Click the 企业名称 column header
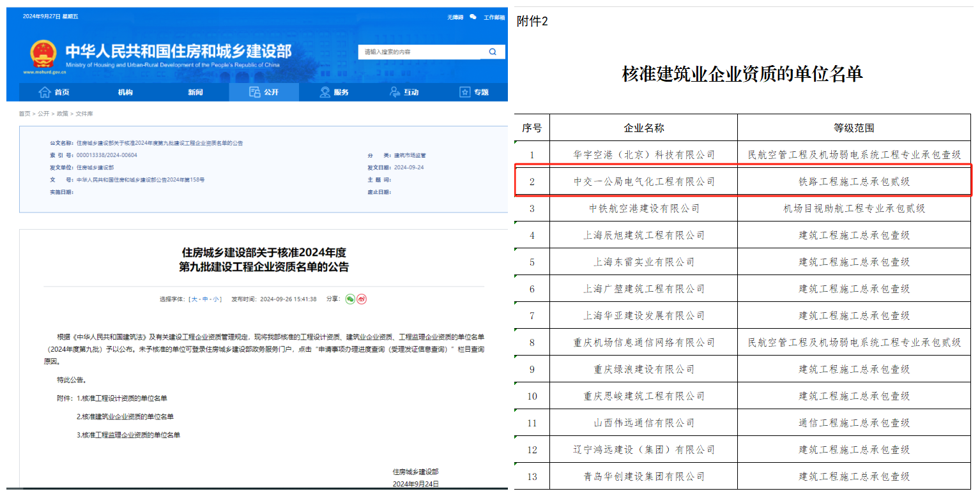980x496 pixels. tap(644, 128)
